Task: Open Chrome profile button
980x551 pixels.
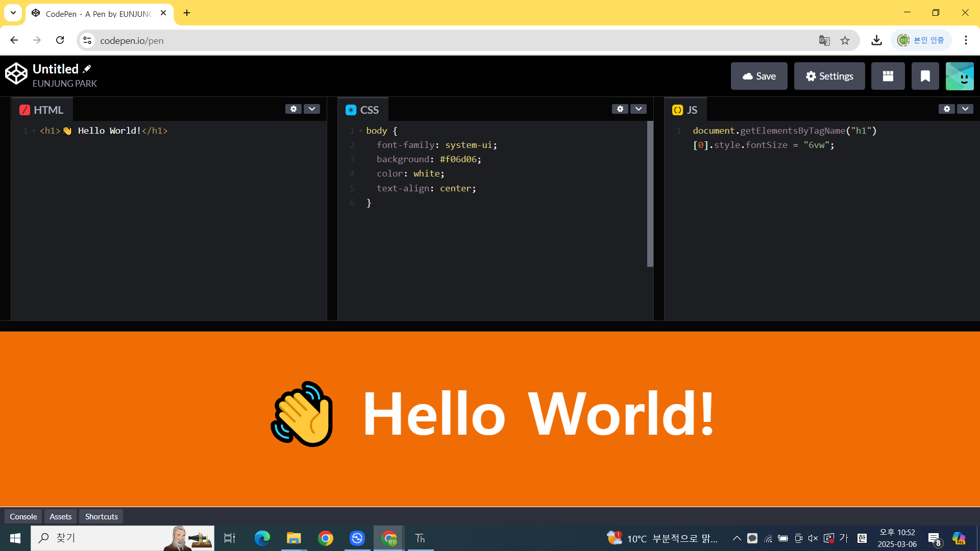Action: [x=921, y=40]
